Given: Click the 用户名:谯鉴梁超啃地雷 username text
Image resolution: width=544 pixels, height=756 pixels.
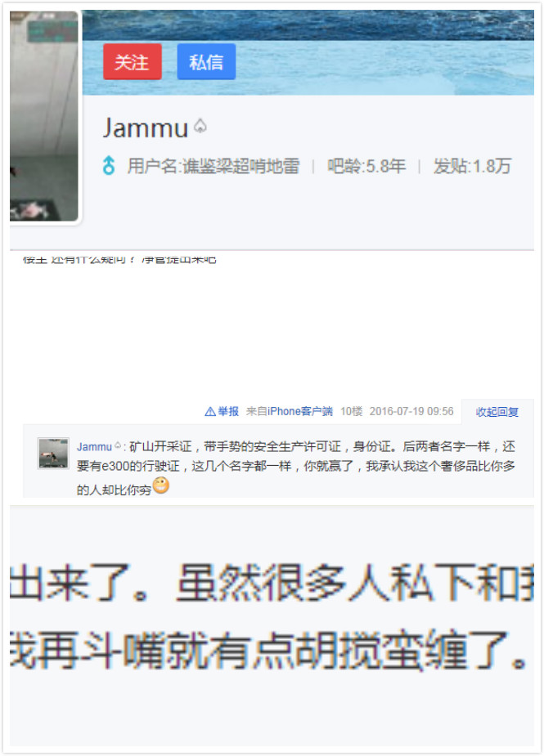Looking at the screenshot, I should click(214, 167).
